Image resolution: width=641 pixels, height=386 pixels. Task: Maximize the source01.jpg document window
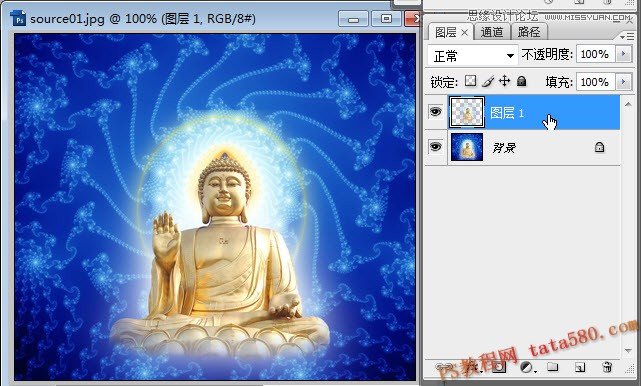[386, 18]
